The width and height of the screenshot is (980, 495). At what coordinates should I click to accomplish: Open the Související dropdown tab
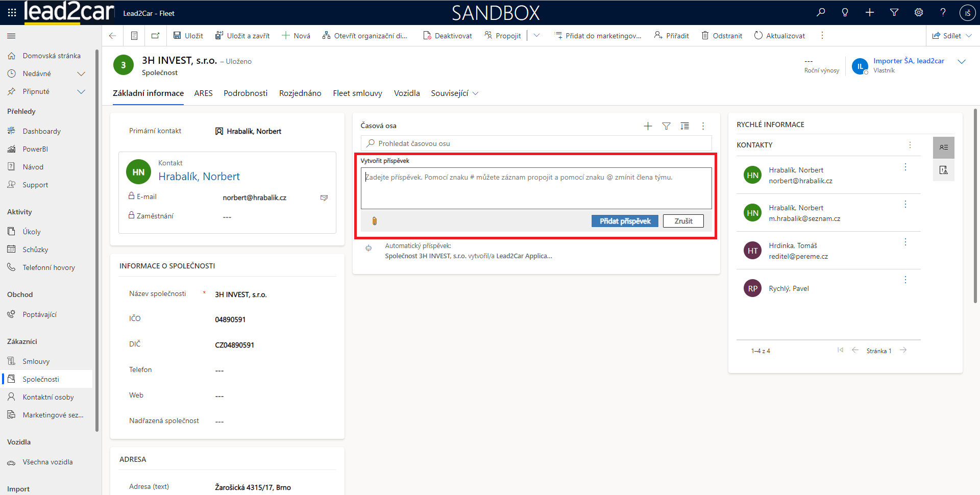454,93
